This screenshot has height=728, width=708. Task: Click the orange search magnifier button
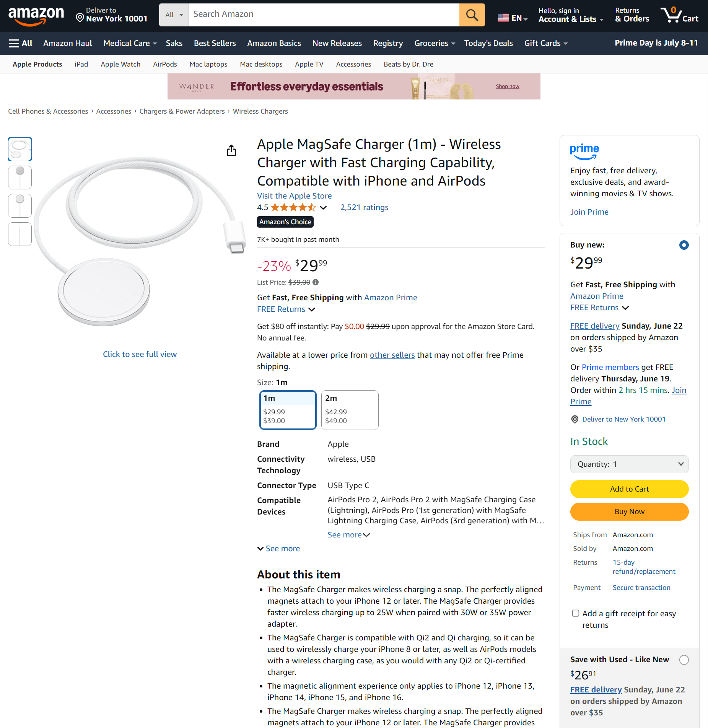tap(472, 15)
